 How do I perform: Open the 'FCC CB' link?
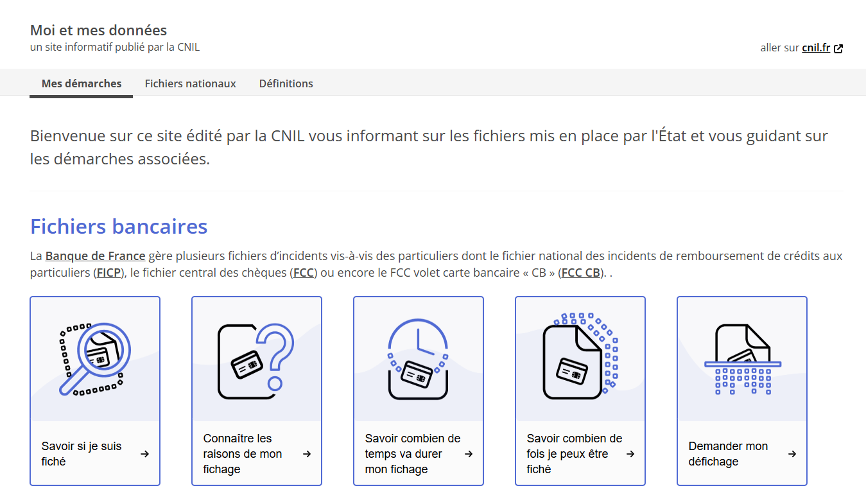tap(580, 273)
